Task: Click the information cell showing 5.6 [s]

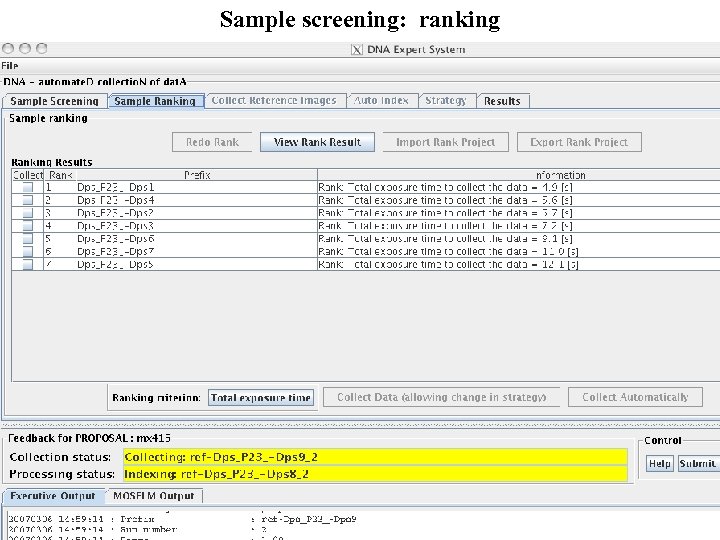Action: (518, 200)
